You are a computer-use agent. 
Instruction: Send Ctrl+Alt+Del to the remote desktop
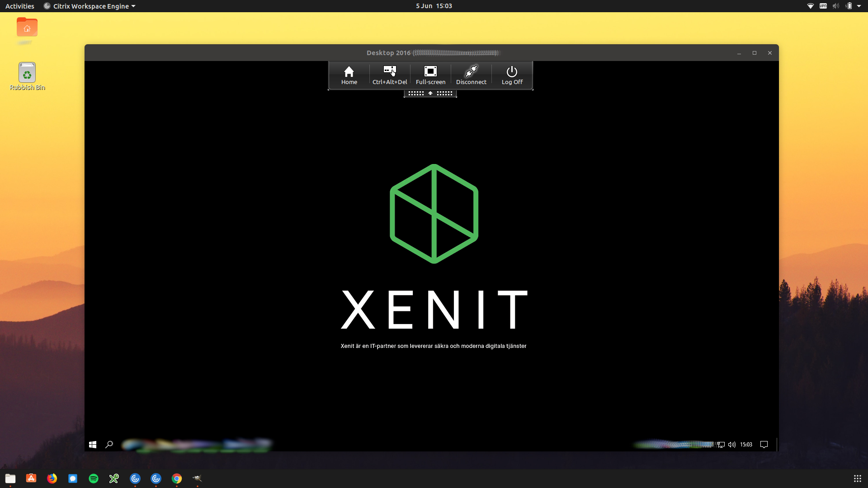point(390,75)
